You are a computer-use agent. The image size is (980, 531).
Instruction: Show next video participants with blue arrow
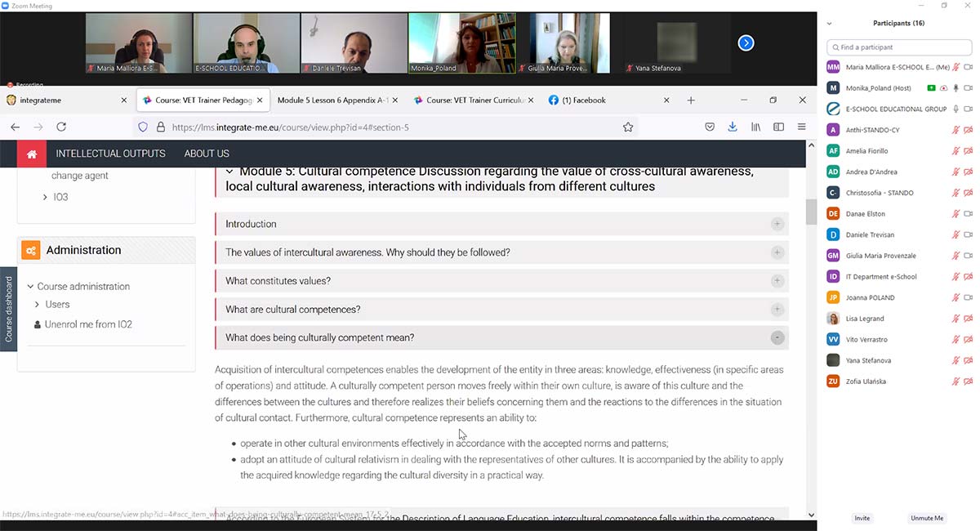coord(746,43)
